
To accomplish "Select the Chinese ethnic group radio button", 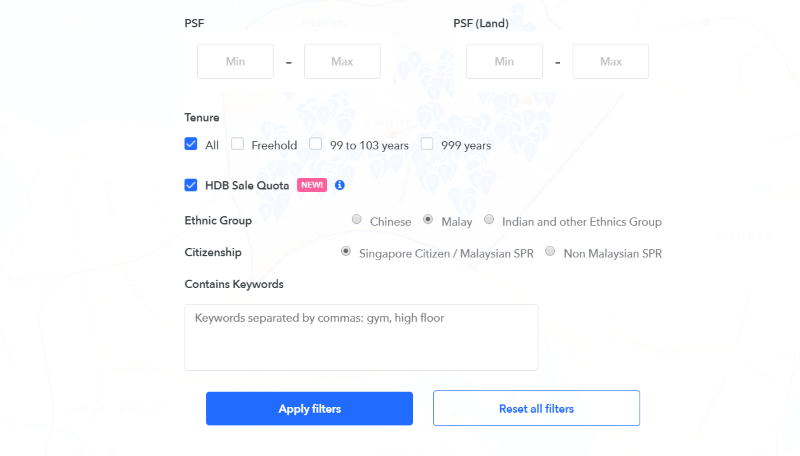I will (357, 219).
